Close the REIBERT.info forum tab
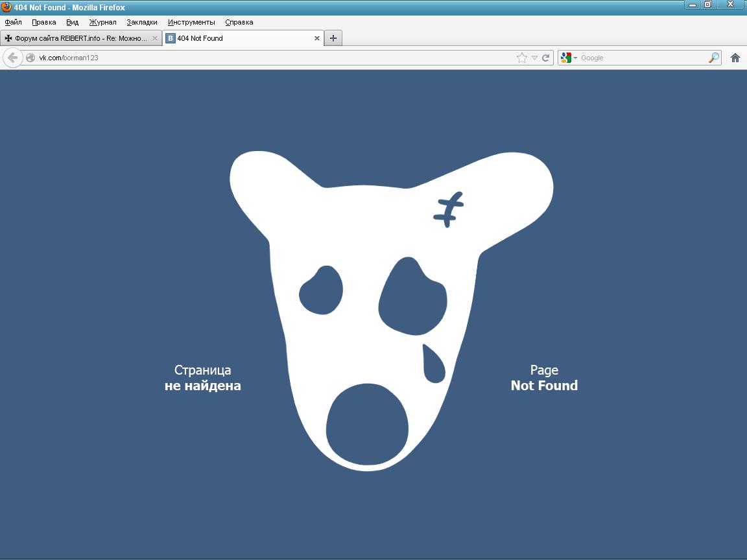 (155, 38)
